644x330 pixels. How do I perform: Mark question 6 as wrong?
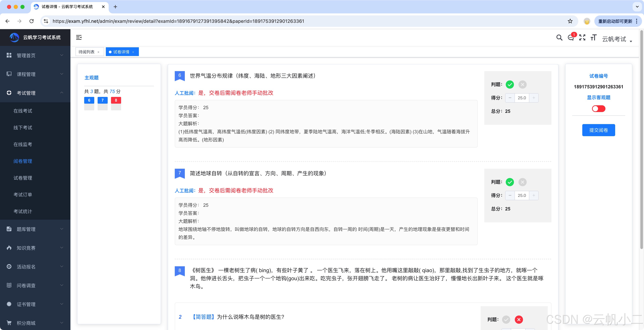(522, 85)
